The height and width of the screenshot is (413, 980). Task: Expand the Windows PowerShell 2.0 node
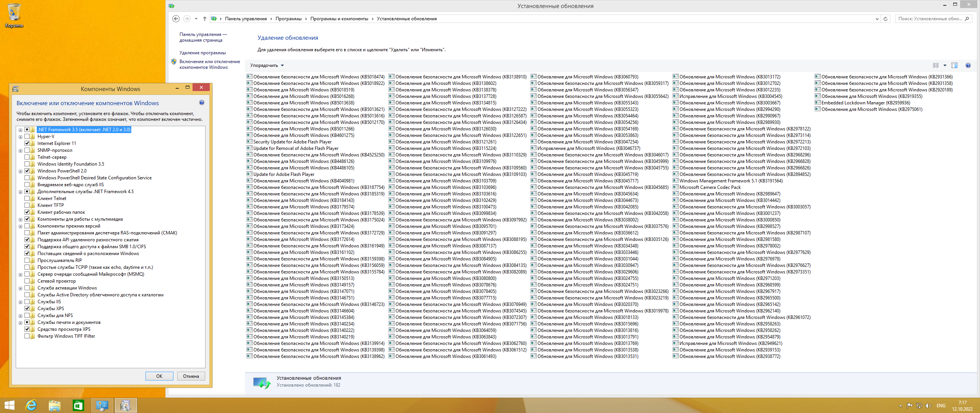click(20, 171)
